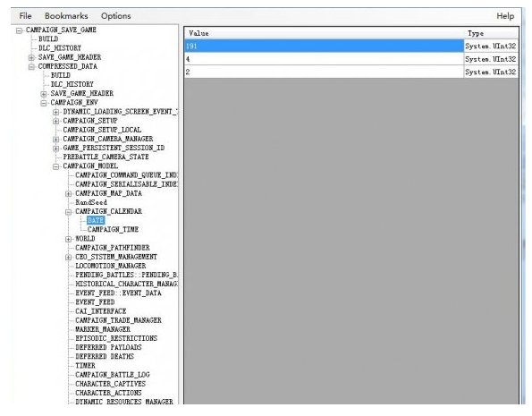Screen dimensions: 532x416
Task: Expand the first SAVE_GAME_HEADER node
Action: (31, 58)
